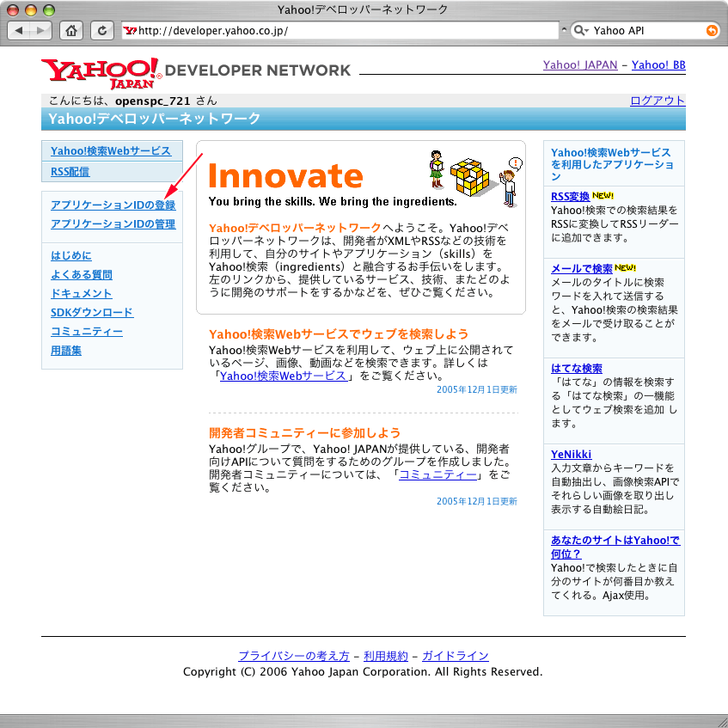
Task: Go back with the browser back arrow
Action: pyautogui.click(x=19, y=31)
